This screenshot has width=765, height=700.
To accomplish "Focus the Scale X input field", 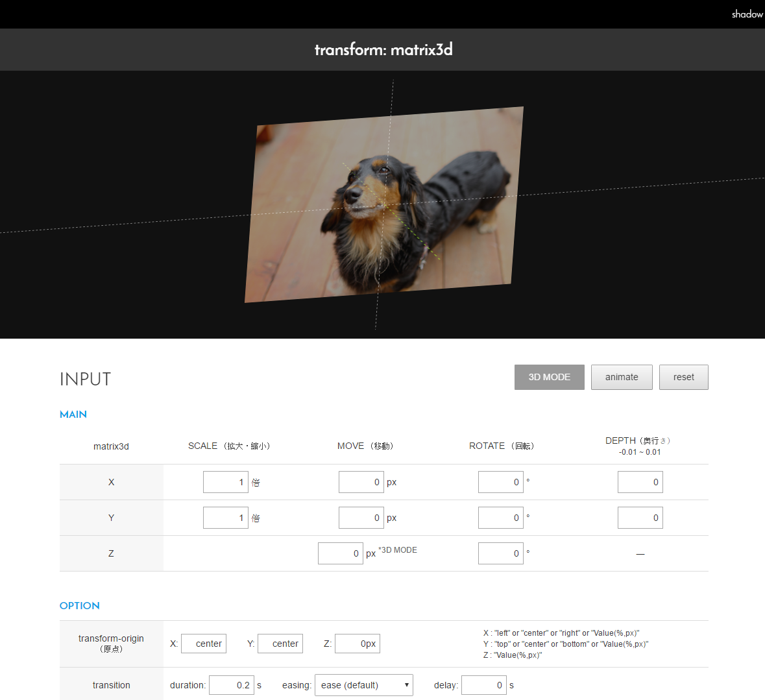I will (225, 482).
